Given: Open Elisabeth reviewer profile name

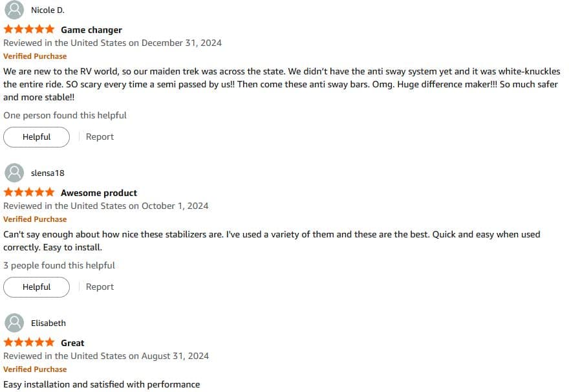Looking at the screenshot, I should tap(48, 323).
